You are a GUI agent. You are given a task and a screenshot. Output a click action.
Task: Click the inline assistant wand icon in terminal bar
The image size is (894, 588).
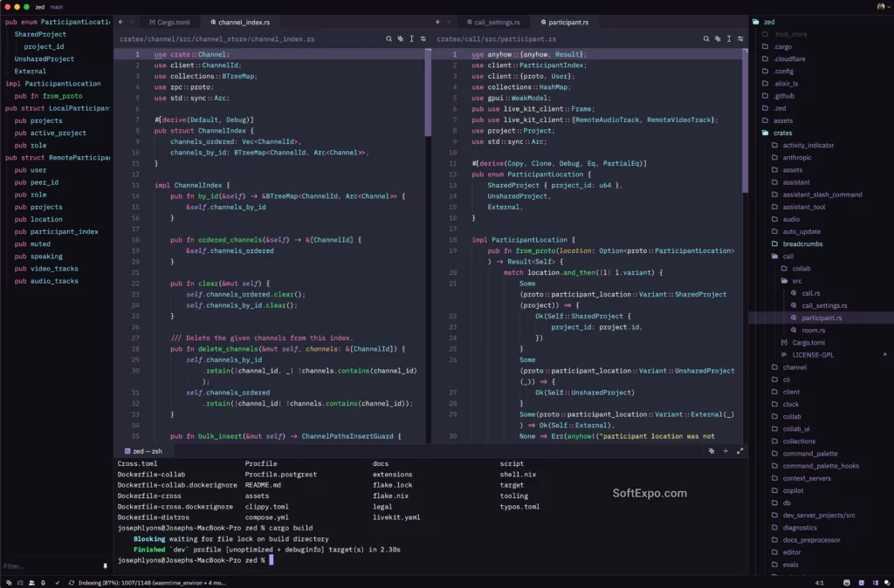(x=713, y=450)
